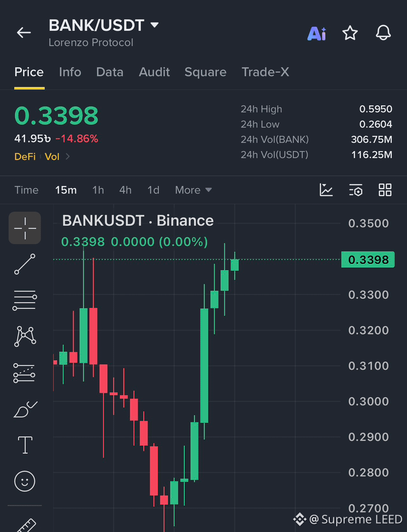407x532 pixels.
Task: Click the 24h Vol(USDT) value 116.25M
Action: tap(372, 155)
